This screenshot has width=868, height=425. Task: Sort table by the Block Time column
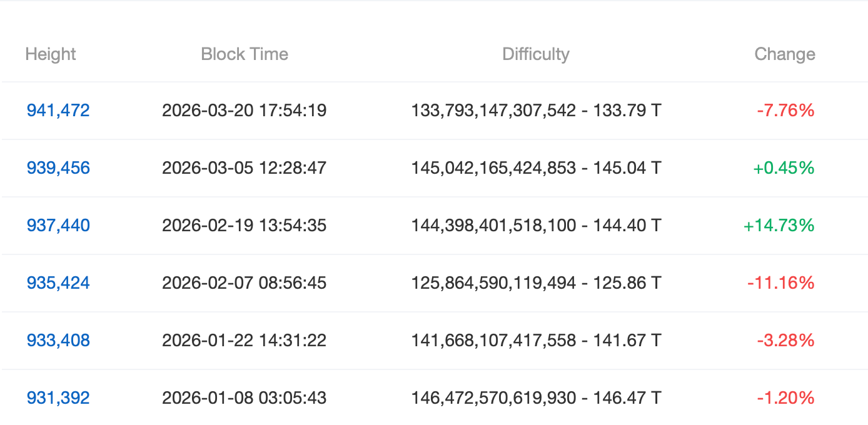tap(244, 54)
